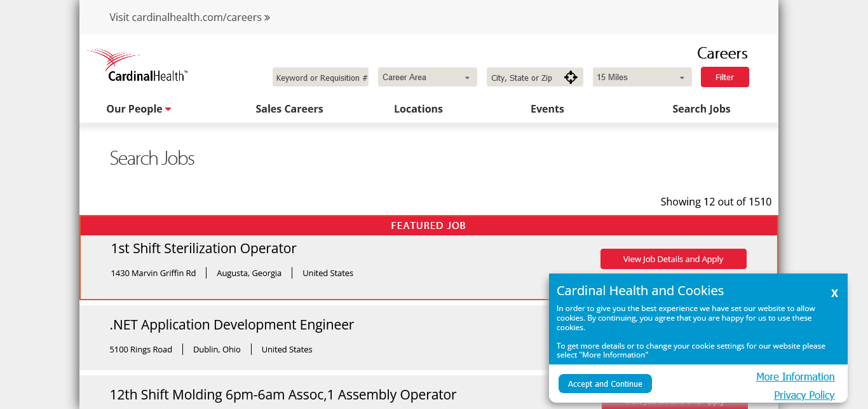Close the cookies notice with X

tap(834, 293)
